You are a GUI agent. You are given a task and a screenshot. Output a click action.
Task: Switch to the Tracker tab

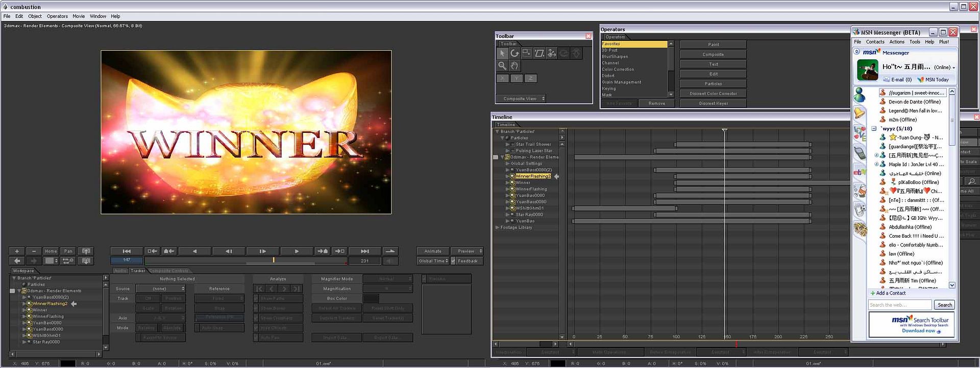137,271
